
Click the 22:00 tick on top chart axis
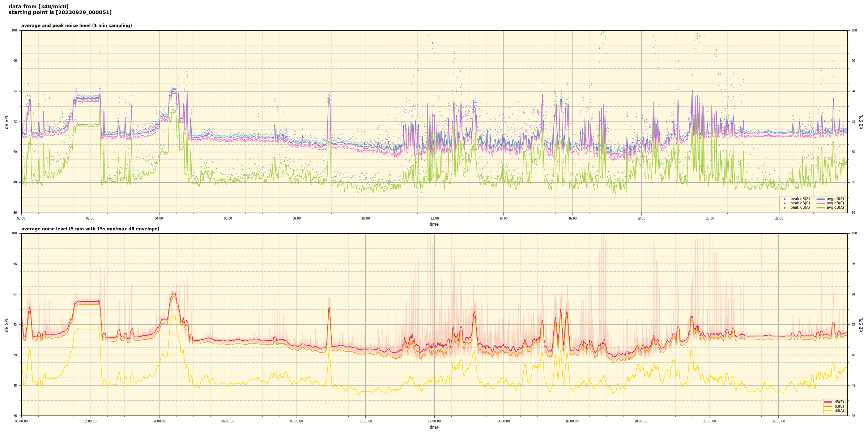pyautogui.click(x=779, y=218)
